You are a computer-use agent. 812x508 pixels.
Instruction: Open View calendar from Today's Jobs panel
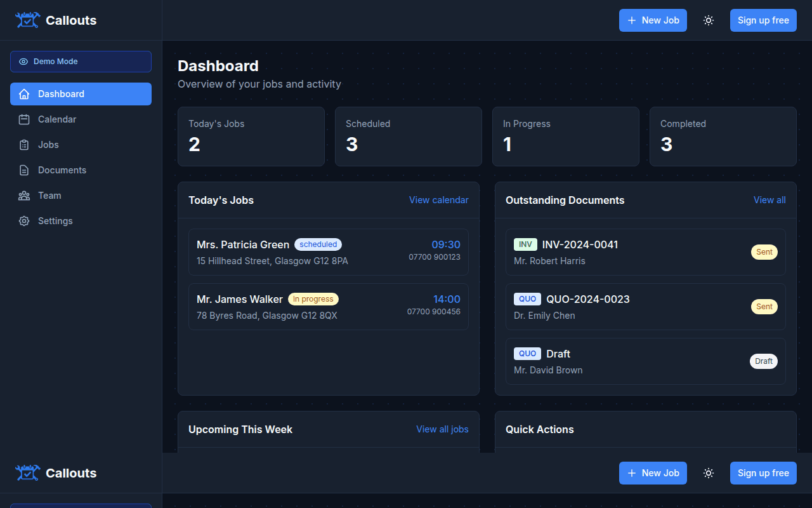438,199
